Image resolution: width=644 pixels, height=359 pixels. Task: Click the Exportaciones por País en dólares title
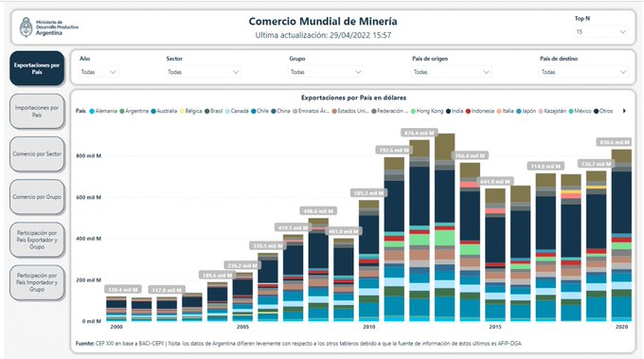tap(353, 98)
